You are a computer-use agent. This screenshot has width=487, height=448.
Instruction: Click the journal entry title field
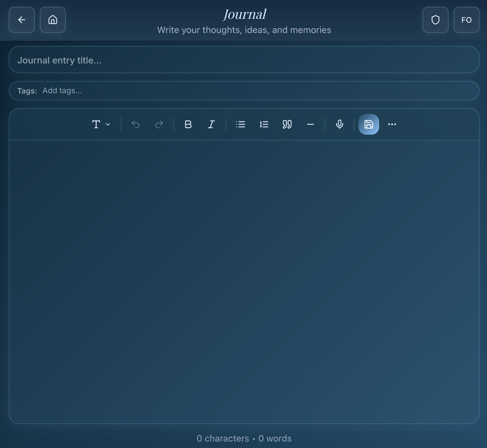[x=244, y=60]
